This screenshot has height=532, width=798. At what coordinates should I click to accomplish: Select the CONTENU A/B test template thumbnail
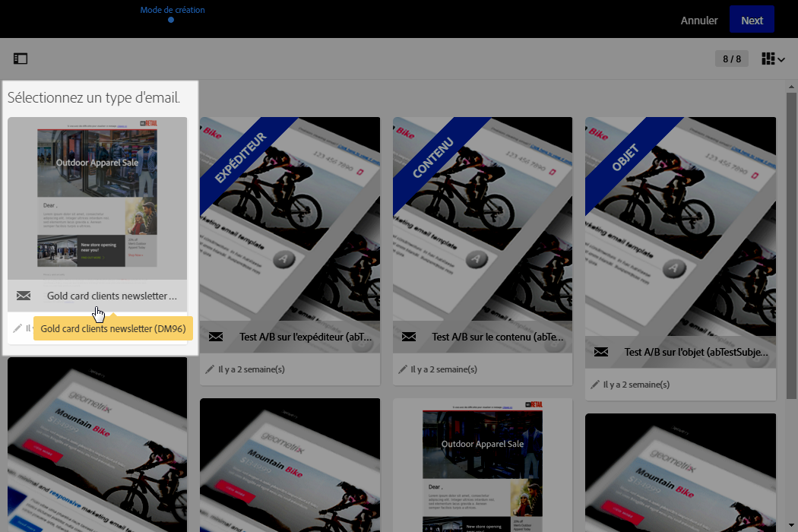[x=483, y=219]
